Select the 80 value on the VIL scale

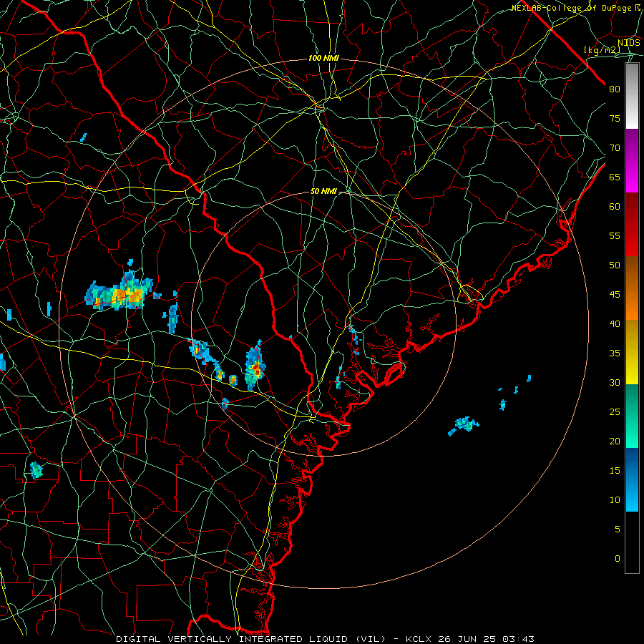pyautogui.click(x=615, y=89)
